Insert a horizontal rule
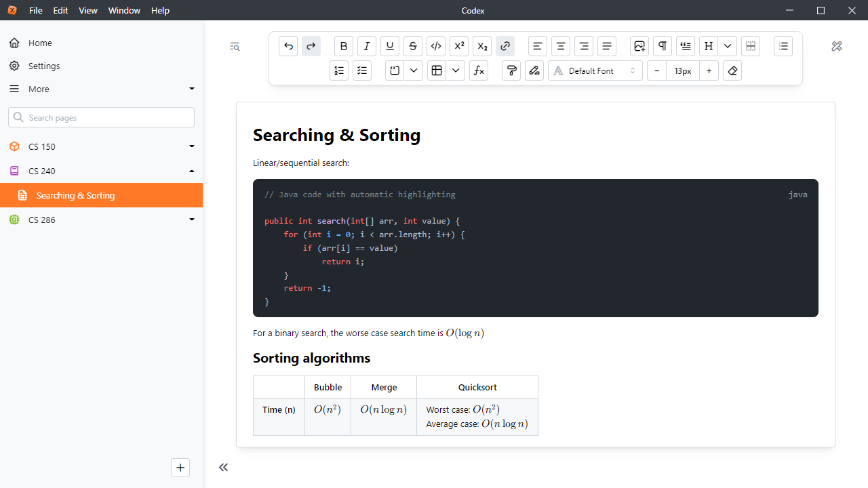The image size is (868, 488). click(751, 46)
